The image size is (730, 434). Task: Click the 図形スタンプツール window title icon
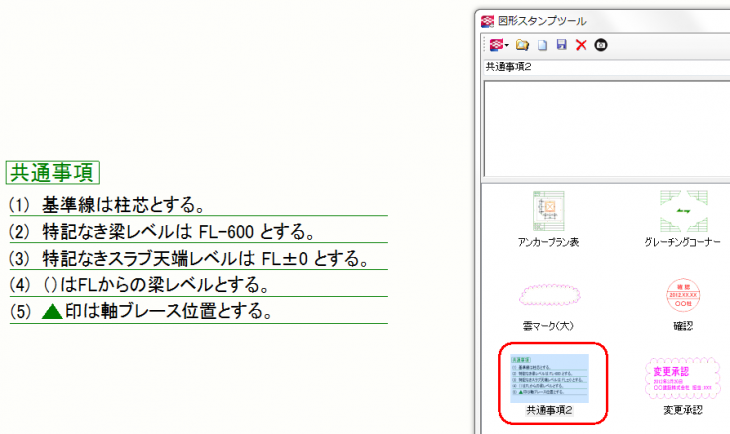tap(487, 21)
